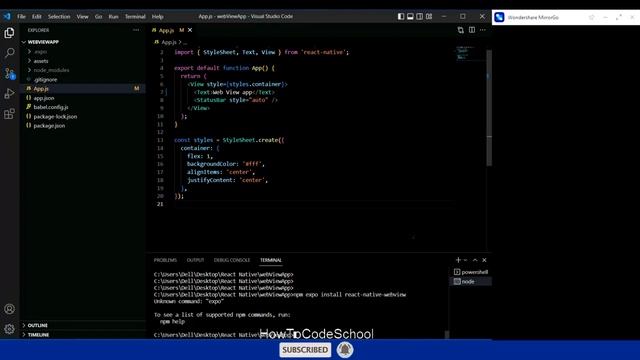Viewport: 640px width, 360px height.
Task: Switch to the Problems panel tab
Action: coord(165,260)
